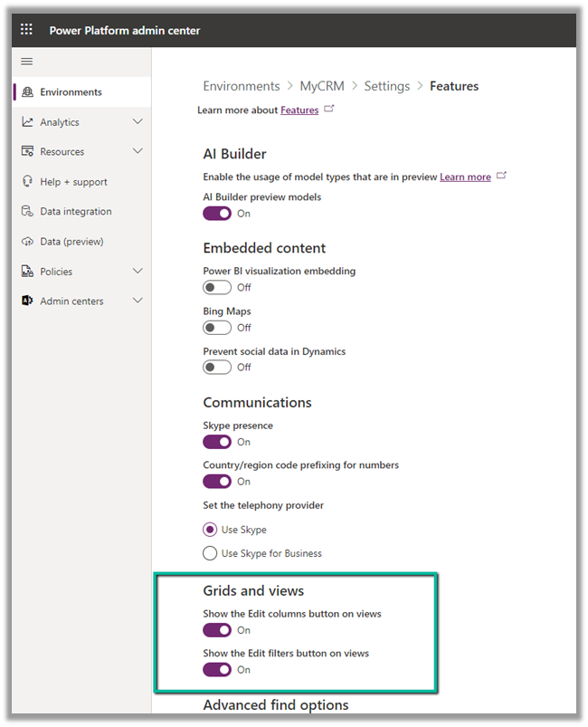
Task: Open AI Builder Learn more link
Action: pyautogui.click(x=465, y=177)
